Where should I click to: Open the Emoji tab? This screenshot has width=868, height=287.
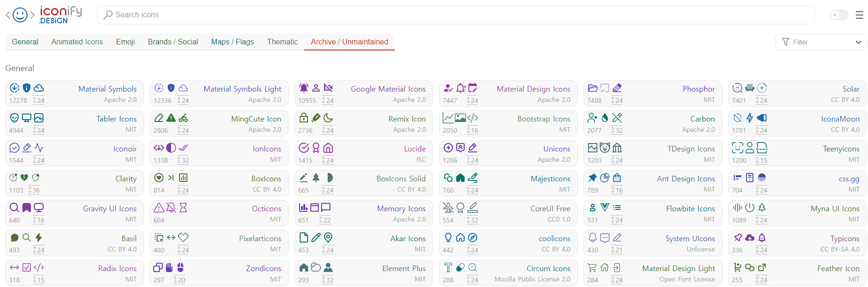(125, 42)
